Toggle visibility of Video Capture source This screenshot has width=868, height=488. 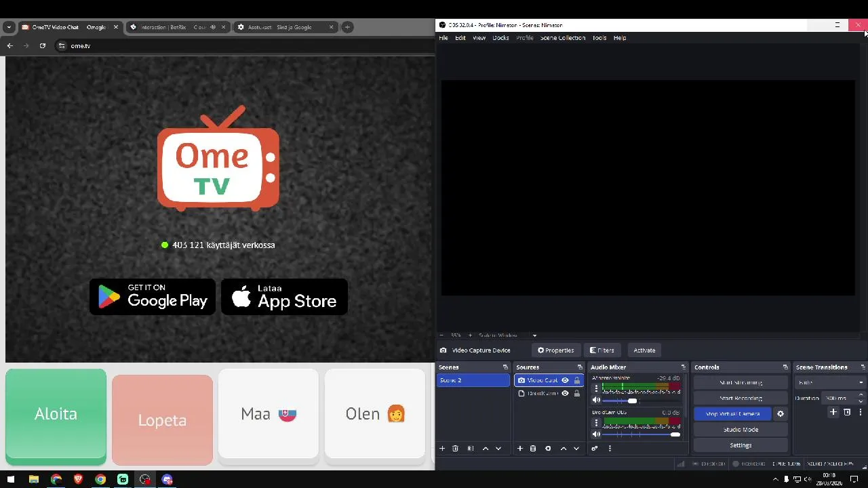click(x=565, y=380)
